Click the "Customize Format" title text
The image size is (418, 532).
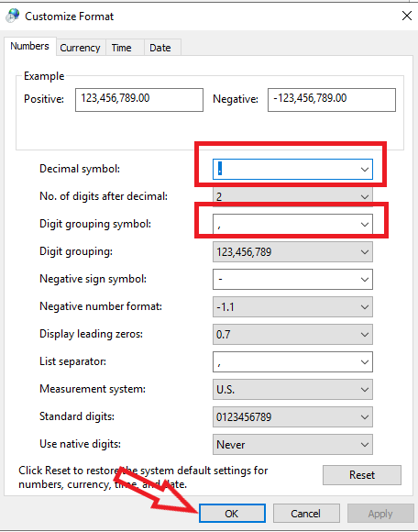click(x=70, y=17)
